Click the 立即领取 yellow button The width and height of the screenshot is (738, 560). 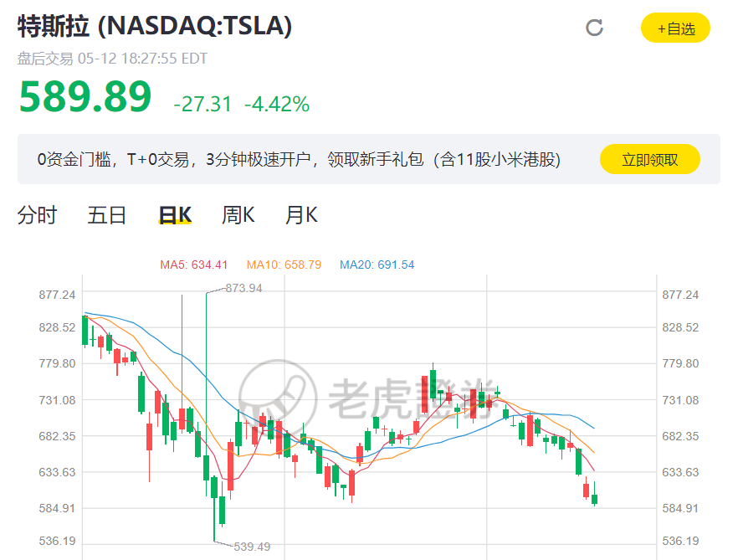pos(649,159)
